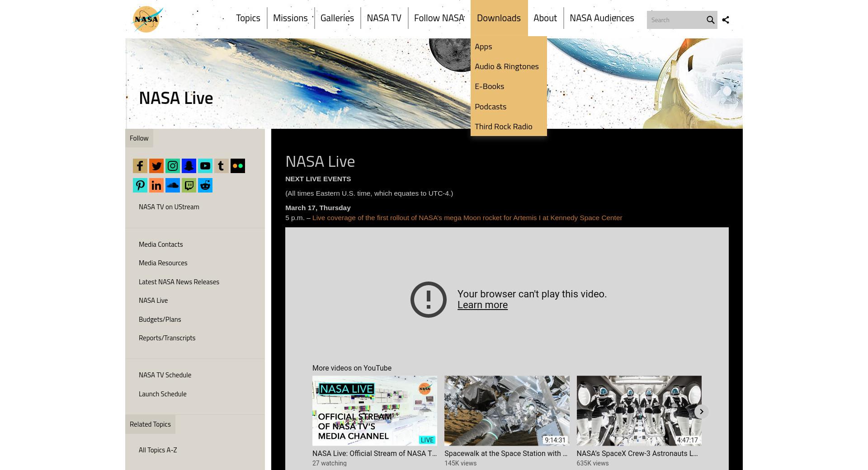Open Budgets/Plans link
The width and height of the screenshot is (868, 470).
click(x=160, y=320)
